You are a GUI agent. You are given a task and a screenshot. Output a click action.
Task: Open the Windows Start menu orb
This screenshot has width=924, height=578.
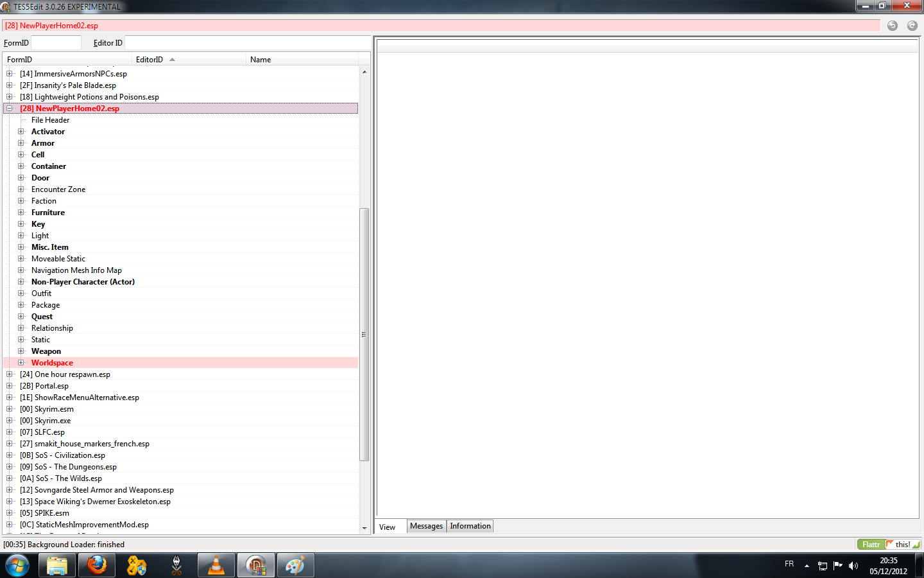tap(17, 566)
